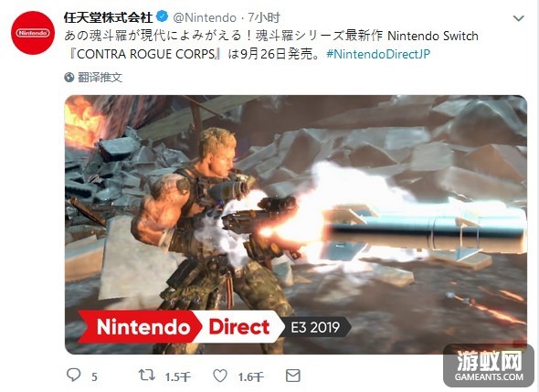The width and height of the screenshot is (539, 392).
Task: Click the reply count 5
Action: tap(94, 377)
